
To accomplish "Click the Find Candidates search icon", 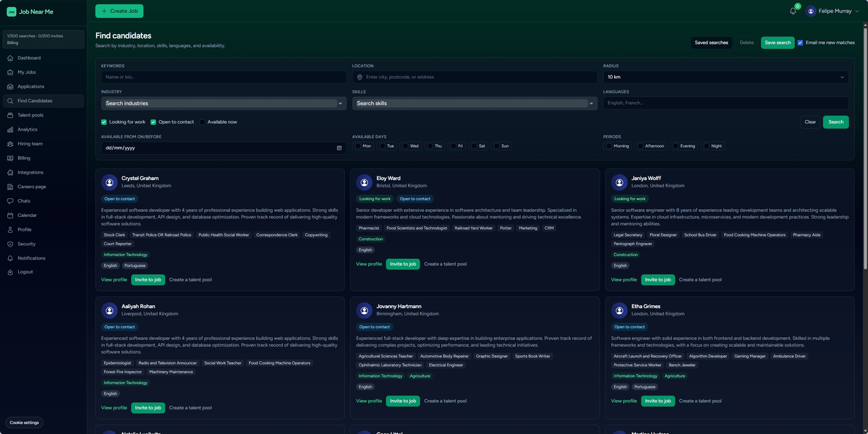I will click(10, 101).
